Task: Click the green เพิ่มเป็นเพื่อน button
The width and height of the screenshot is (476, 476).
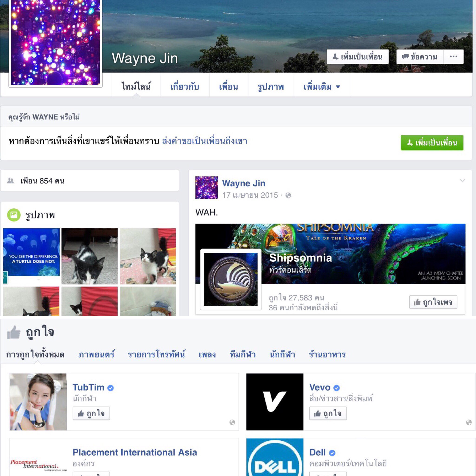Action: coord(432,143)
